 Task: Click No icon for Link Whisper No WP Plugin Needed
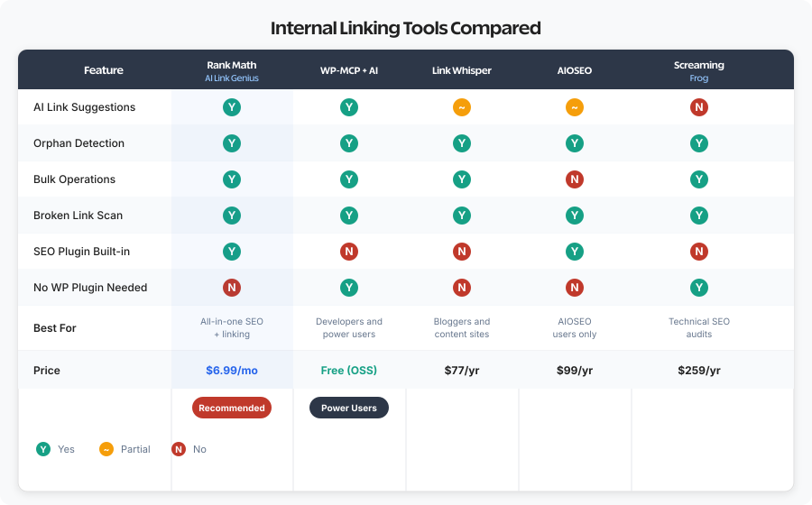click(462, 288)
